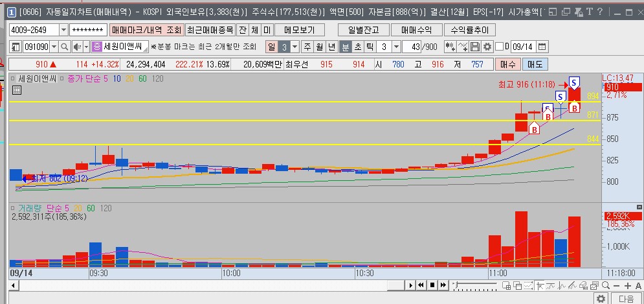This screenshot has width=644, height=304.
Task: Click the pink 매수 buy button
Action: click(509, 65)
